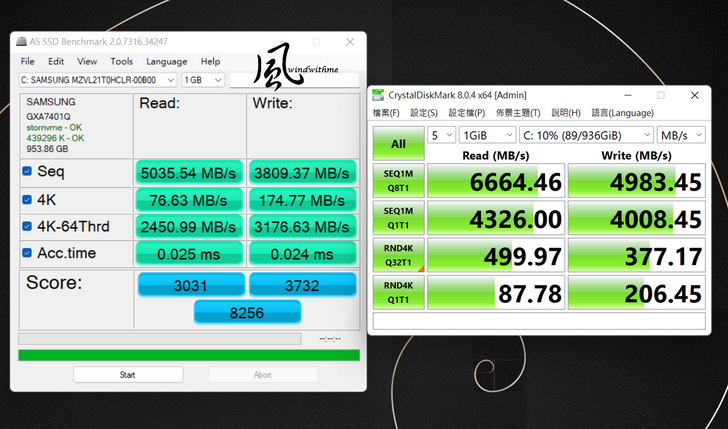Uncheck the Seq test checkbox

coord(27,171)
